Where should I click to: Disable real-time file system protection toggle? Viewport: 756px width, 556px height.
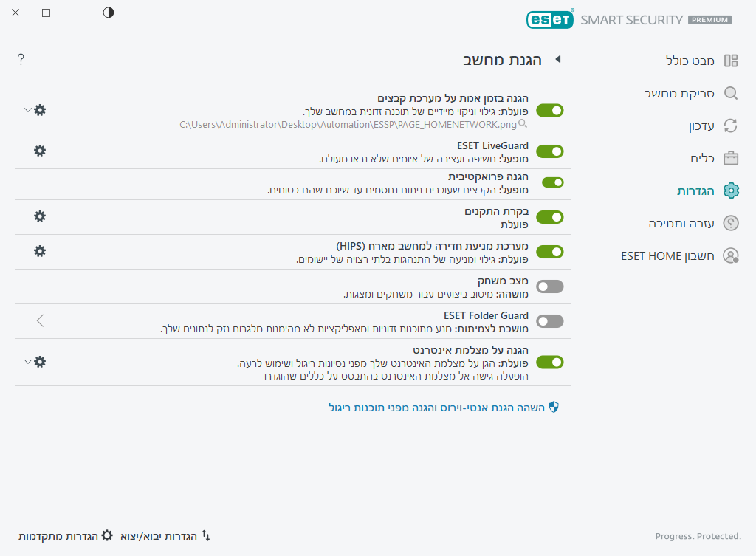(549, 111)
